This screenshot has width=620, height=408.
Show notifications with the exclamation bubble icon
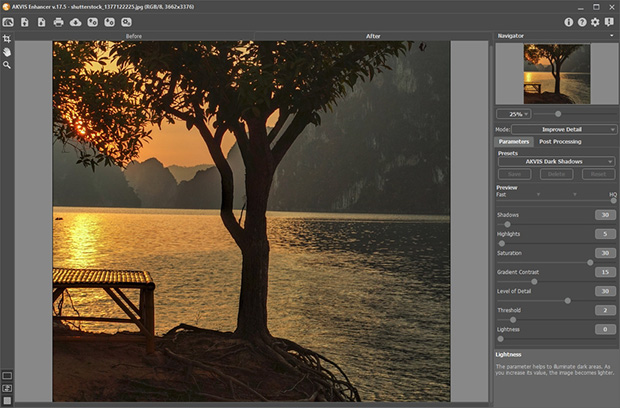[609, 22]
